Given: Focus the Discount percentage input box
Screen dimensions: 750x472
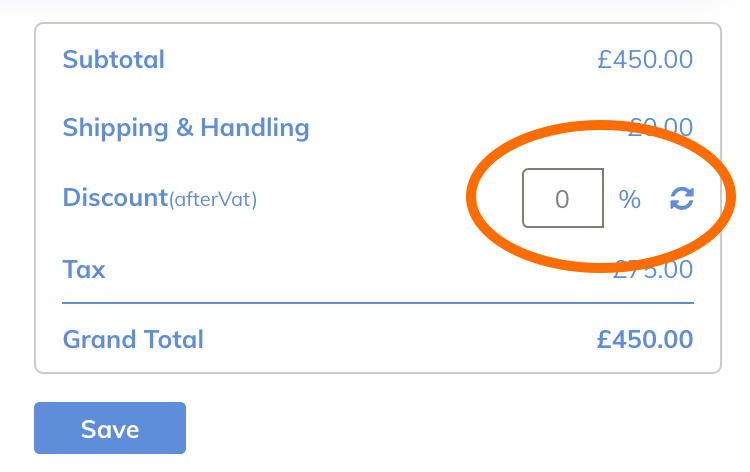Looking at the screenshot, I should 563,198.
